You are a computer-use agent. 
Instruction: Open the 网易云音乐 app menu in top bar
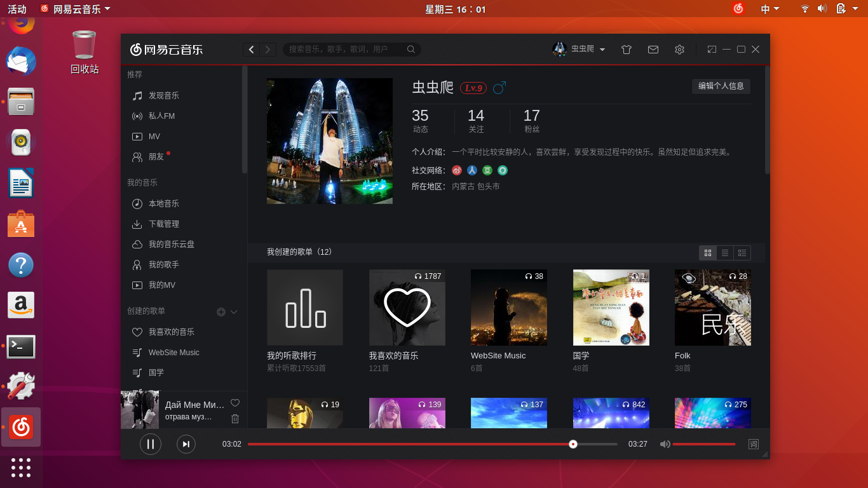tap(75, 9)
